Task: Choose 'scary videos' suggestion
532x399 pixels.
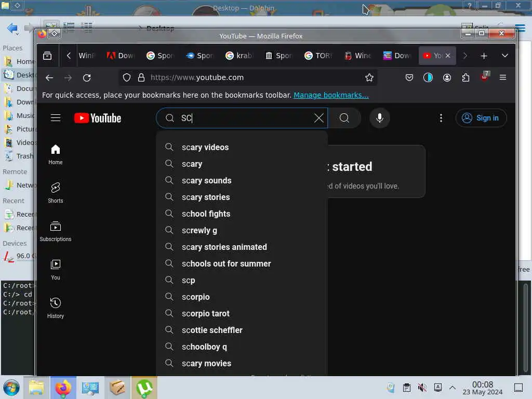Action: [242, 147]
